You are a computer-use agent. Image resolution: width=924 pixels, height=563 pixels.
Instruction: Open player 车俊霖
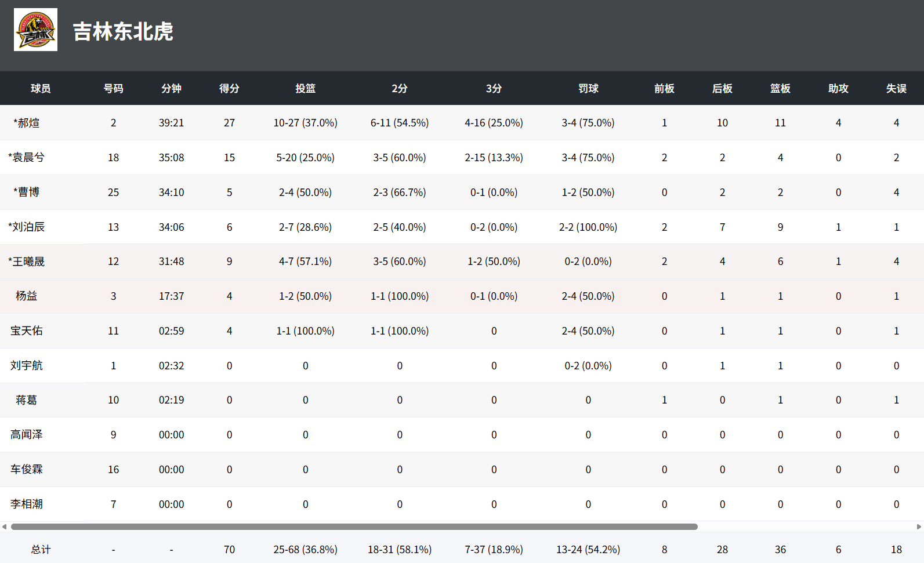(27, 470)
